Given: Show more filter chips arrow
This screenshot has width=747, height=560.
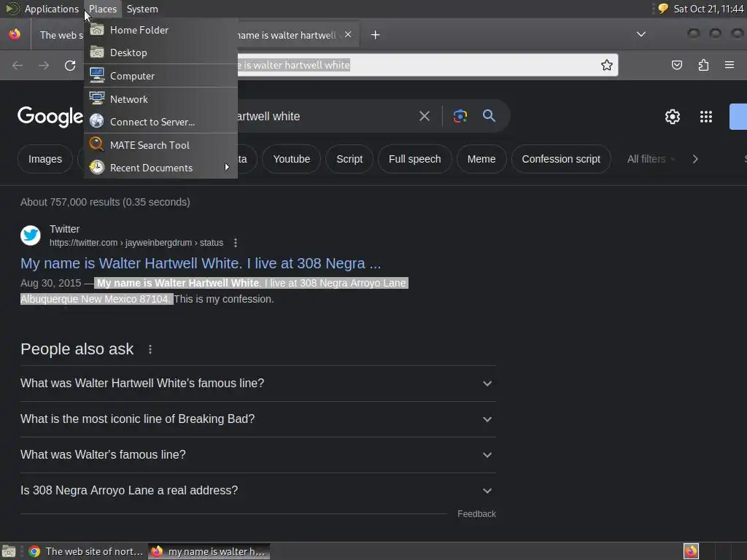Looking at the screenshot, I should [695, 159].
